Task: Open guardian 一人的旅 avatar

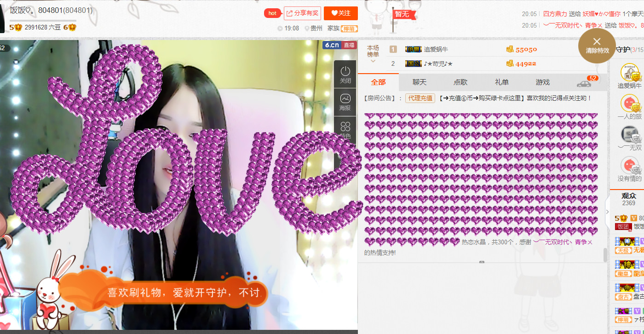Action: [x=630, y=103]
